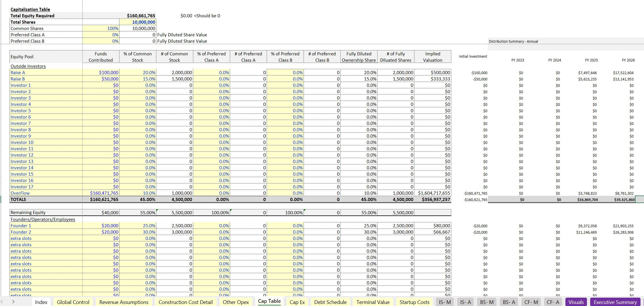This screenshot has width=644, height=306.
Task: Switch to Construction Cost Detail sheet
Action: [186, 302]
